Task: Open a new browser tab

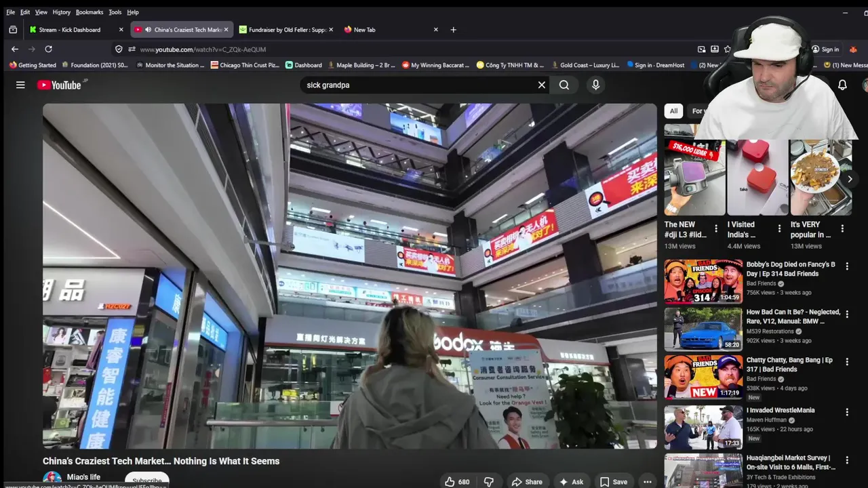Action: (454, 30)
